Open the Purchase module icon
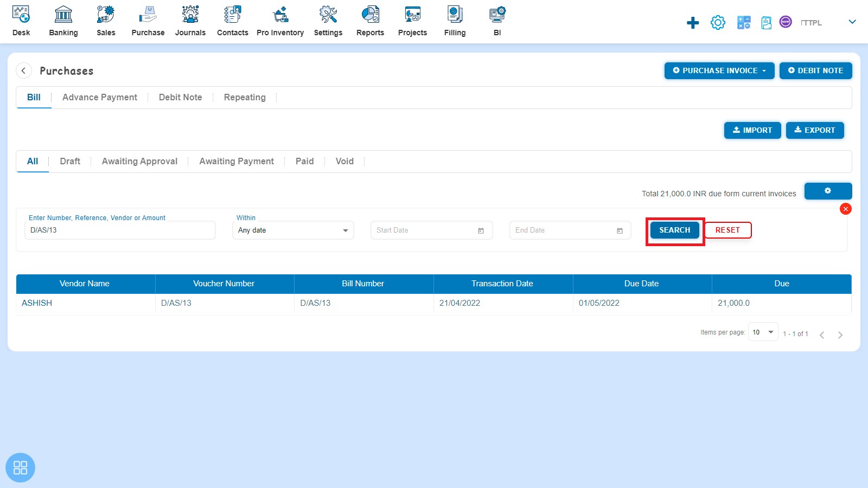 tap(148, 15)
